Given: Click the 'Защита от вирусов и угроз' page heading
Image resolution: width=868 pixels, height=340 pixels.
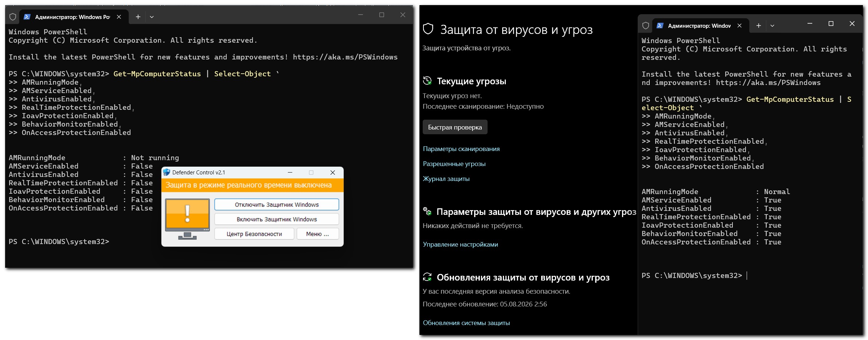Looking at the screenshot, I should [516, 30].
